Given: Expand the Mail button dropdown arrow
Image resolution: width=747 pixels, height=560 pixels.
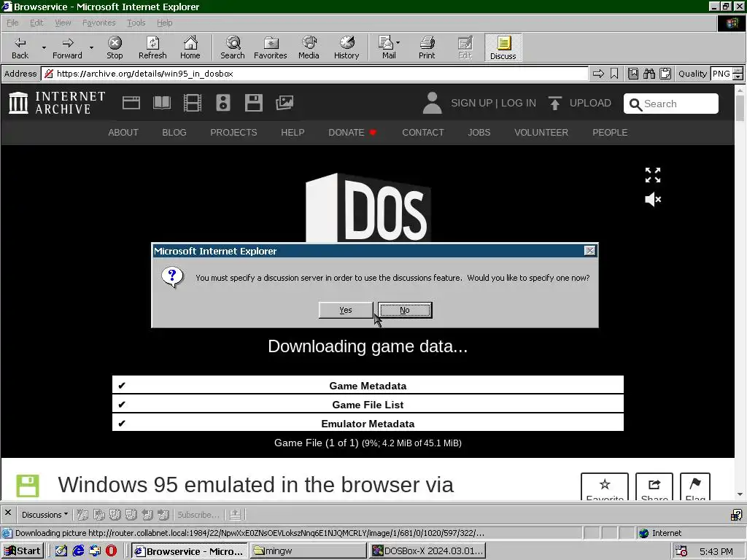Looking at the screenshot, I should [398, 42].
